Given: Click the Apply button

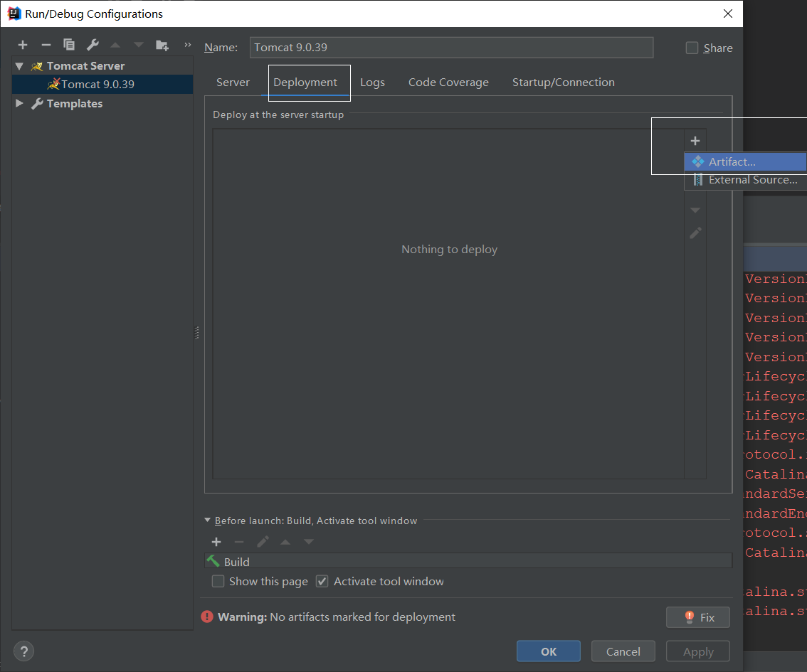Looking at the screenshot, I should point(698,651).
